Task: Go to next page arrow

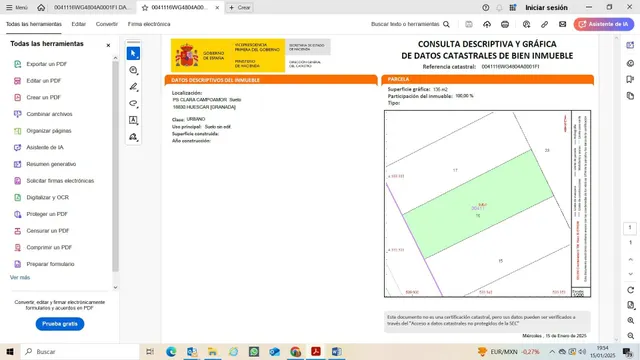Action: pos(631,274)
